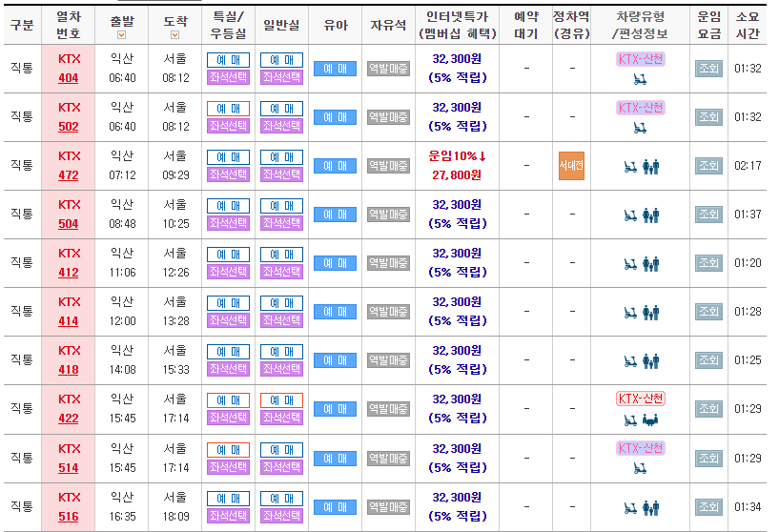Screen dimensions: 779x532
Task: Click the wheelchair seat icon for KTX 502
Action: click(x=640, y=128)
